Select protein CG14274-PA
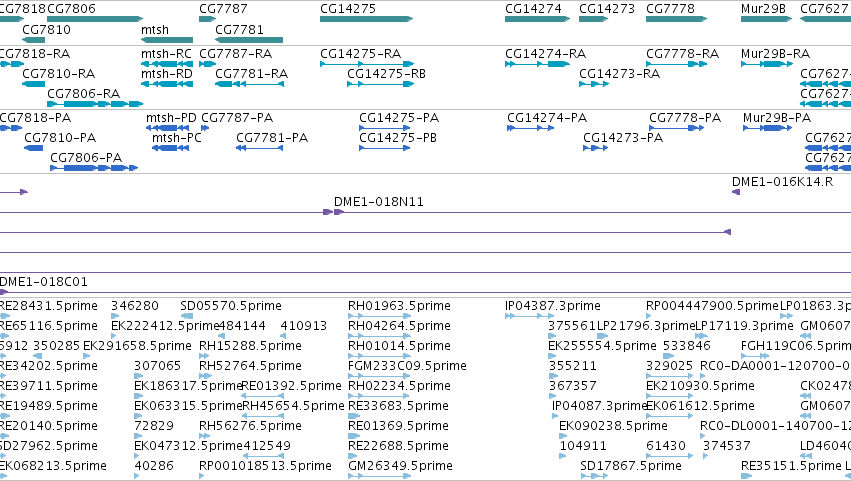This screenshot has height=481, width=851. [530, 128]
